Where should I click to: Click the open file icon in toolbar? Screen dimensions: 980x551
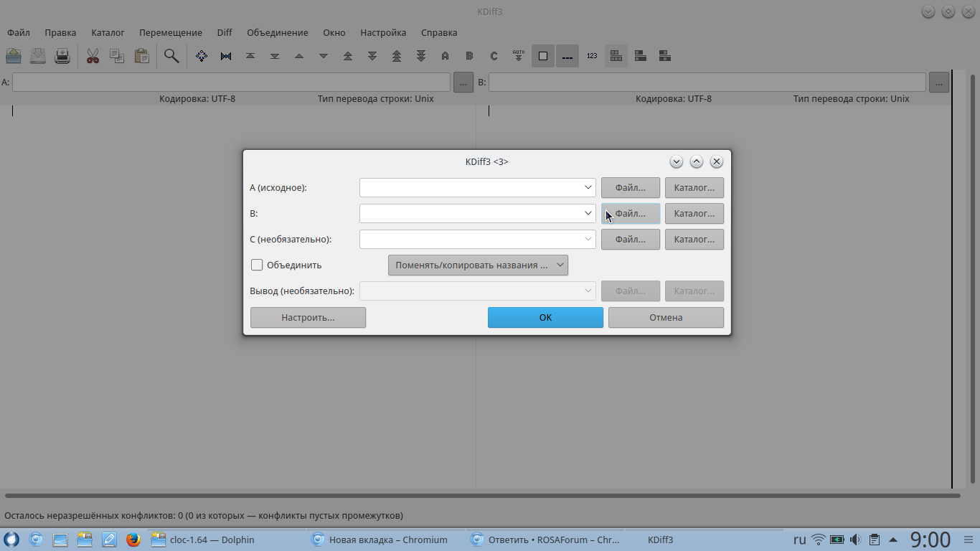pyautogui.click(x=14, y=56)
